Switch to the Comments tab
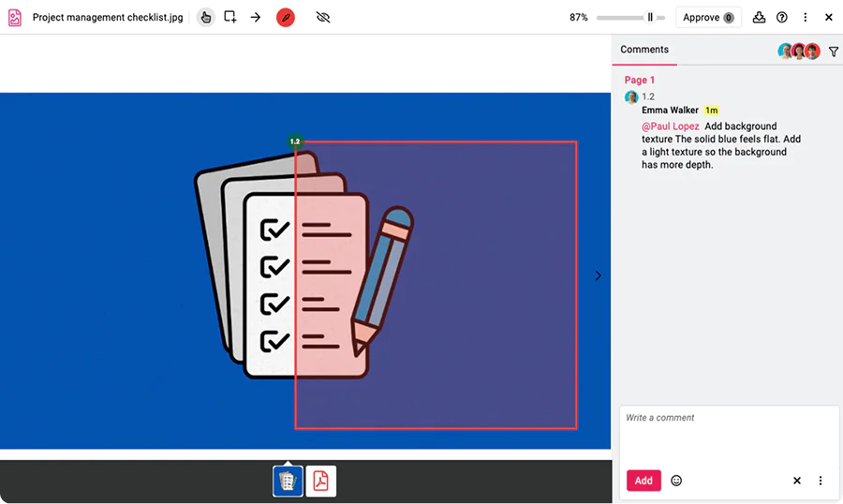The width and height of the screenshot is (843, 504). [644, 50]
